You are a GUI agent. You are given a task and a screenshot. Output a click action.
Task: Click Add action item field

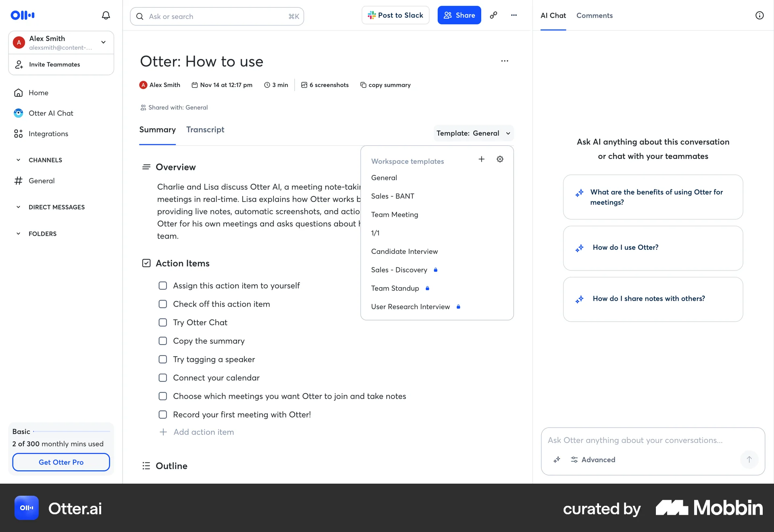pos(204,432)
